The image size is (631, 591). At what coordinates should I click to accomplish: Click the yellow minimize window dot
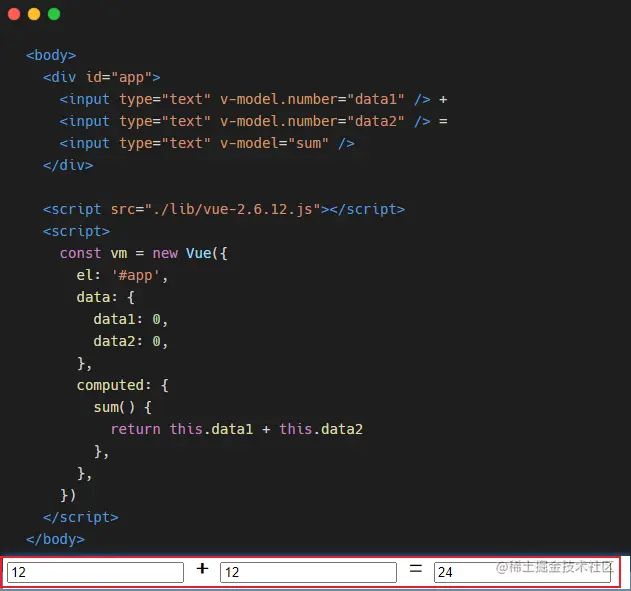click(34, 14)
